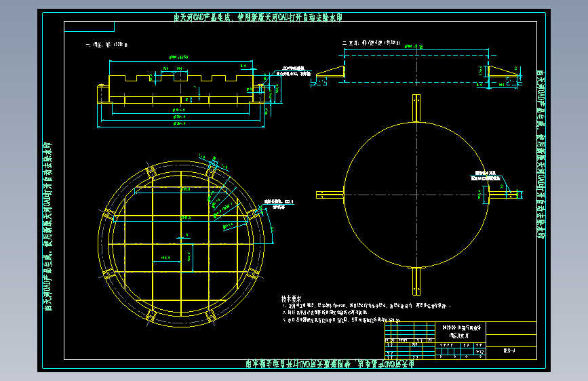Select the top support lug on large circle
The height and width of the screenshot is (381, 588).
click(416, 108)
